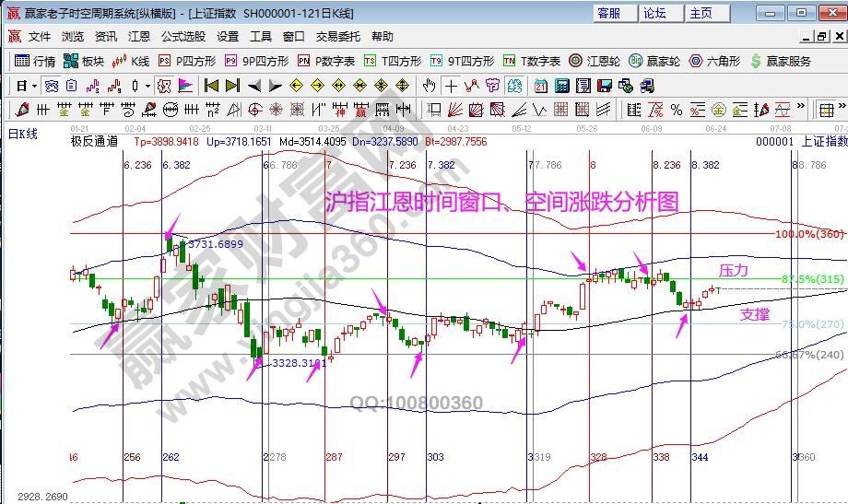Jump to first bar with skip-start arrow
Viewport: 848px width, 504px height.
211,86
